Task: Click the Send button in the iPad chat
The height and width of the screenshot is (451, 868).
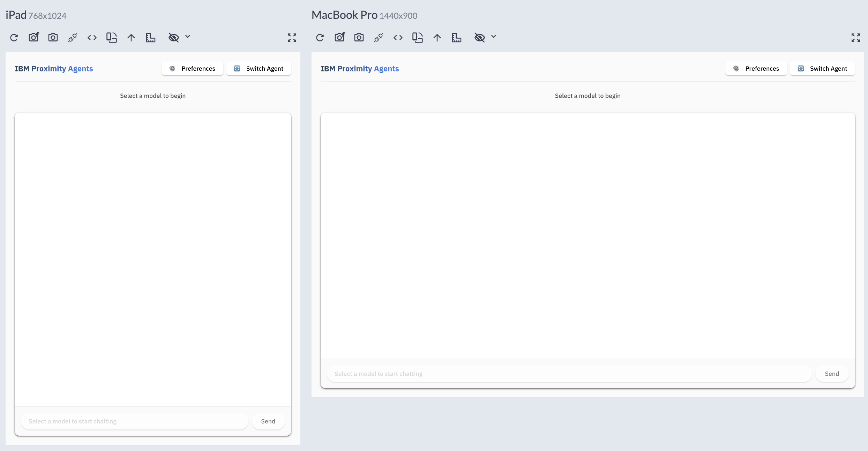Action: pos(268,421)
